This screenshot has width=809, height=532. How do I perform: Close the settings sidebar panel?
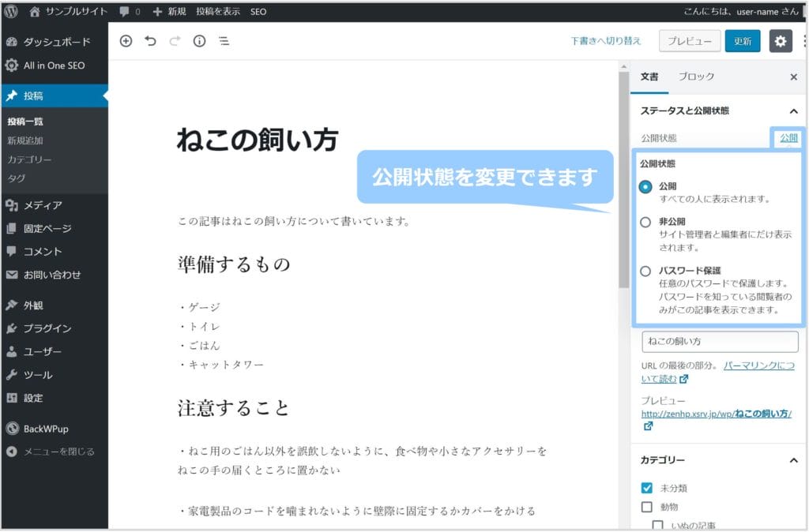(793, 77)
